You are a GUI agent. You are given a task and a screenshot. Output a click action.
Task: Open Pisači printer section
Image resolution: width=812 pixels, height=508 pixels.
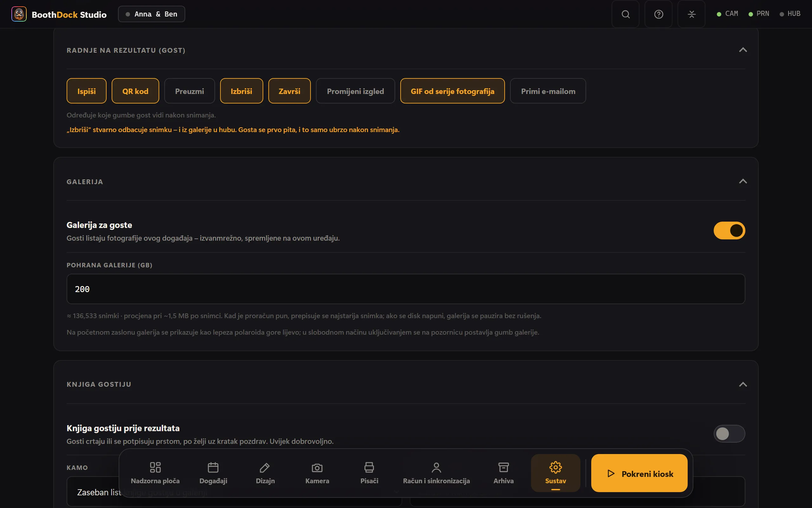tap(369, 473)
